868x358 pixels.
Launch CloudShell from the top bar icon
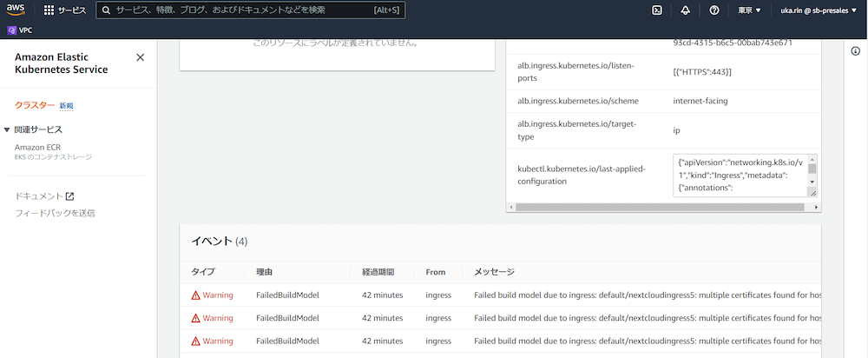[657, 10]
